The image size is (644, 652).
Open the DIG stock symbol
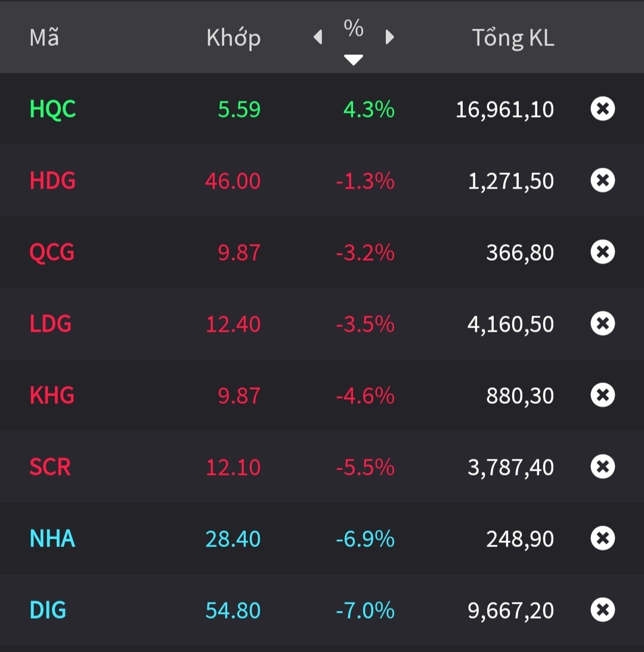coord(48,610)
